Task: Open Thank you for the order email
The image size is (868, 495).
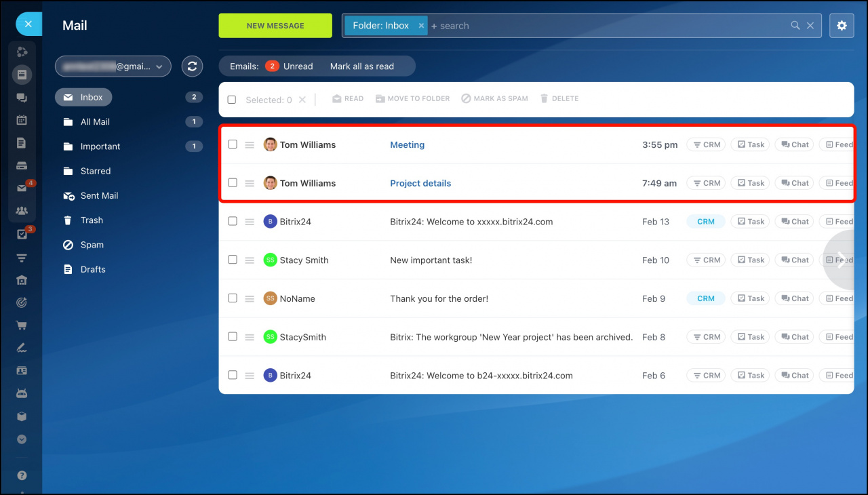Action: (x=439, y=298)
